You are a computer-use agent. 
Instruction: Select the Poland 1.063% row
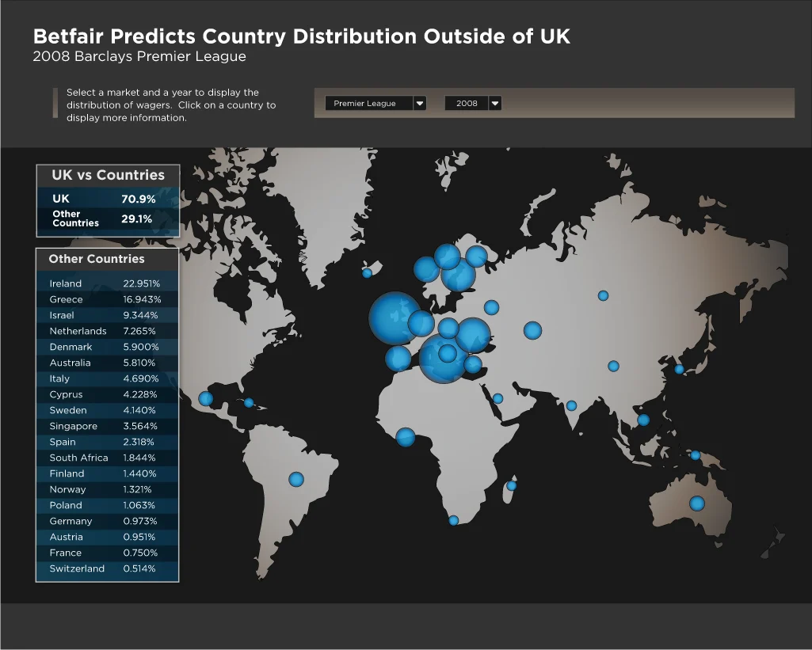pos(107,505)
